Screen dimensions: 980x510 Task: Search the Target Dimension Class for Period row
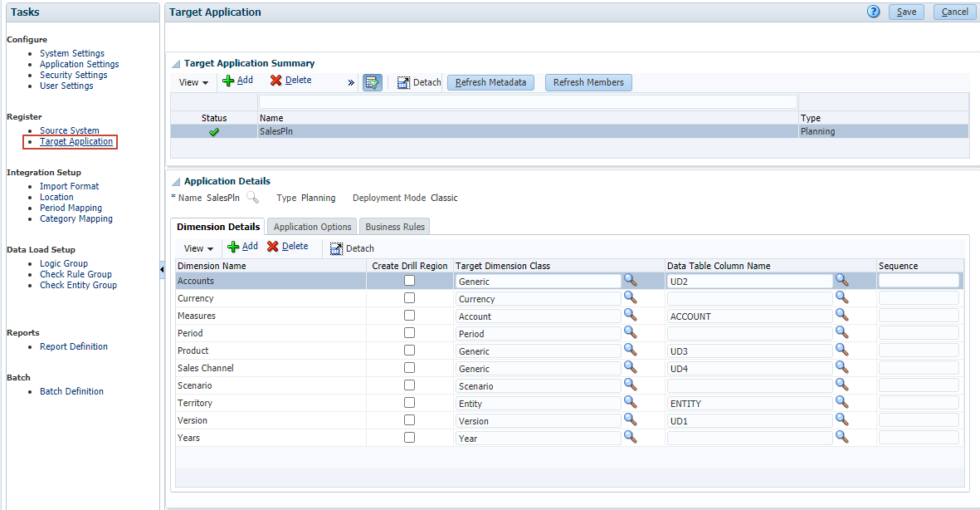point(631,332)
